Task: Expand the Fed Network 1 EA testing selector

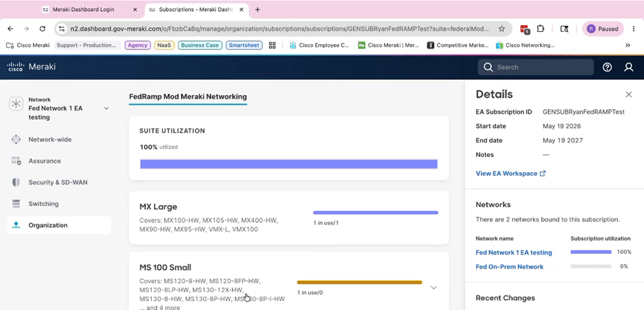Action: click(106, 108)
